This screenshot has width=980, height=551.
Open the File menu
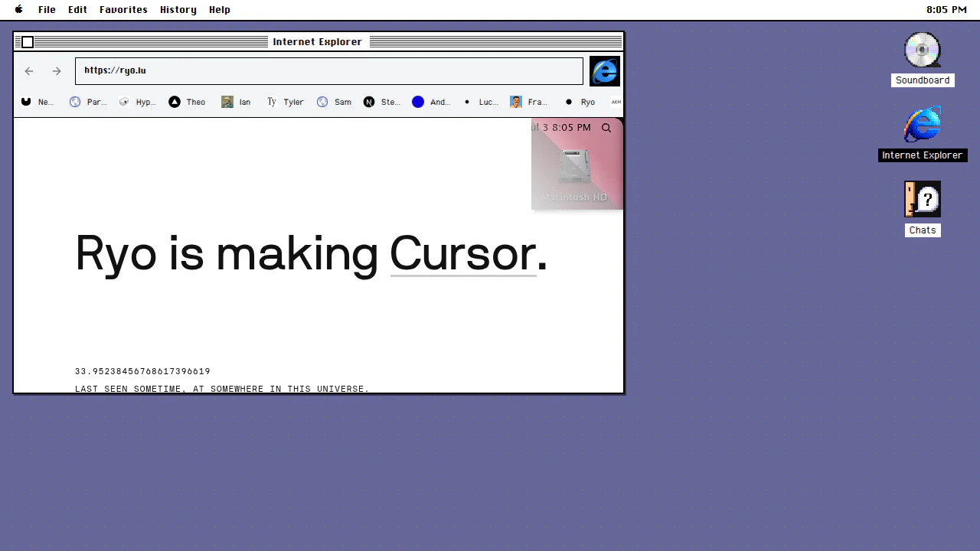(47, 10)
